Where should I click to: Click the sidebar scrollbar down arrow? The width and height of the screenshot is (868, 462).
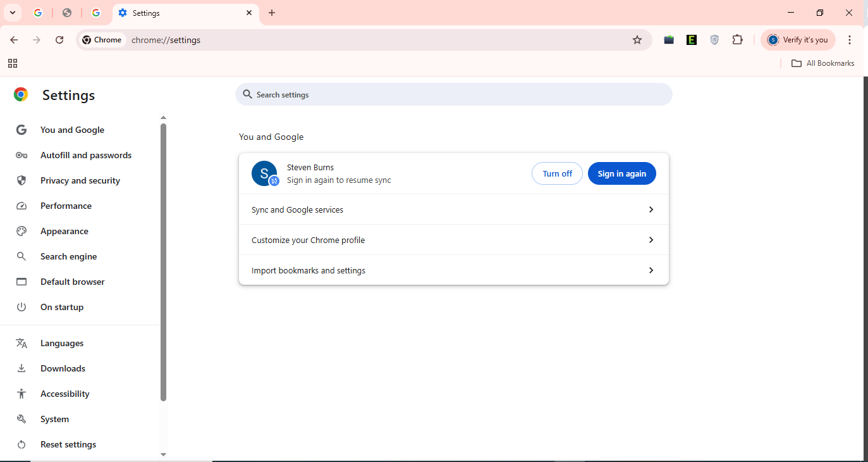pyautogui.click(x=163, y=454)
